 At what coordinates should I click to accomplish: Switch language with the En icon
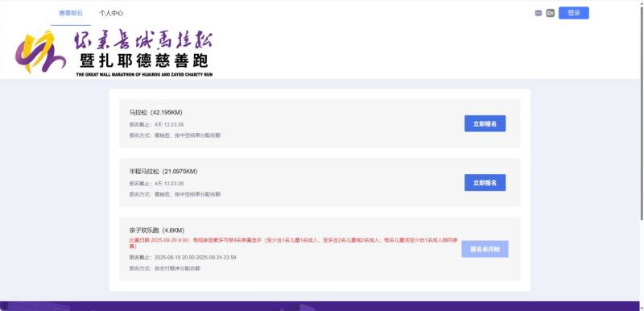tap(551, 13)
